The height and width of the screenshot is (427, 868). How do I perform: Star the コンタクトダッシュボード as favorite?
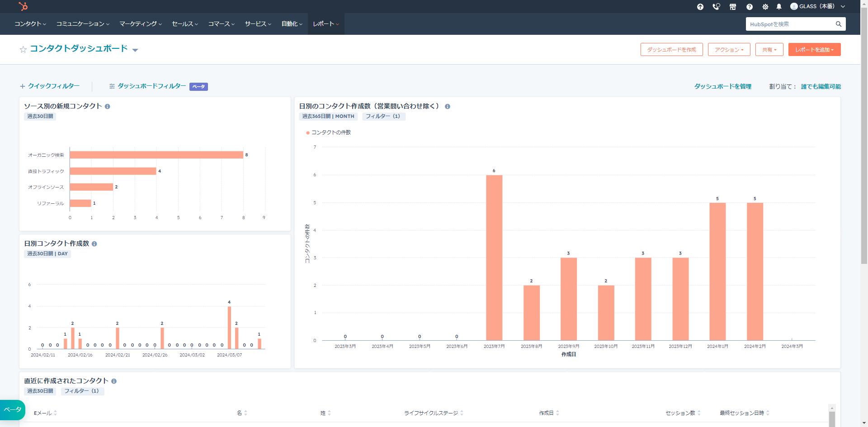coord(23,49)
